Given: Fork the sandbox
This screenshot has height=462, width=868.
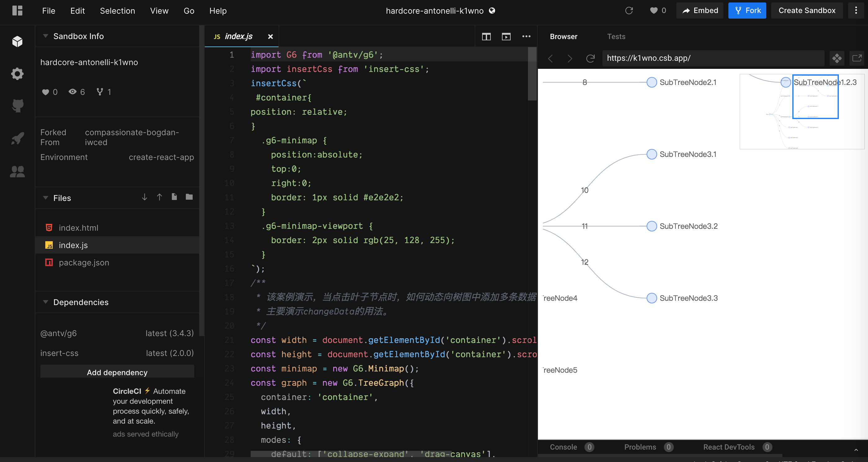Looking at the screenshot, I should point(747,11).
